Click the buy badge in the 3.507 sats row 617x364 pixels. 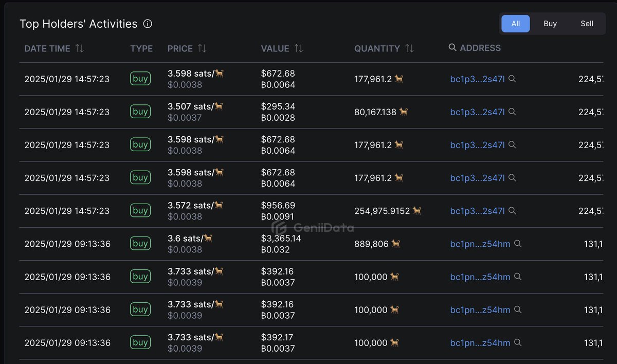[140, 112]
